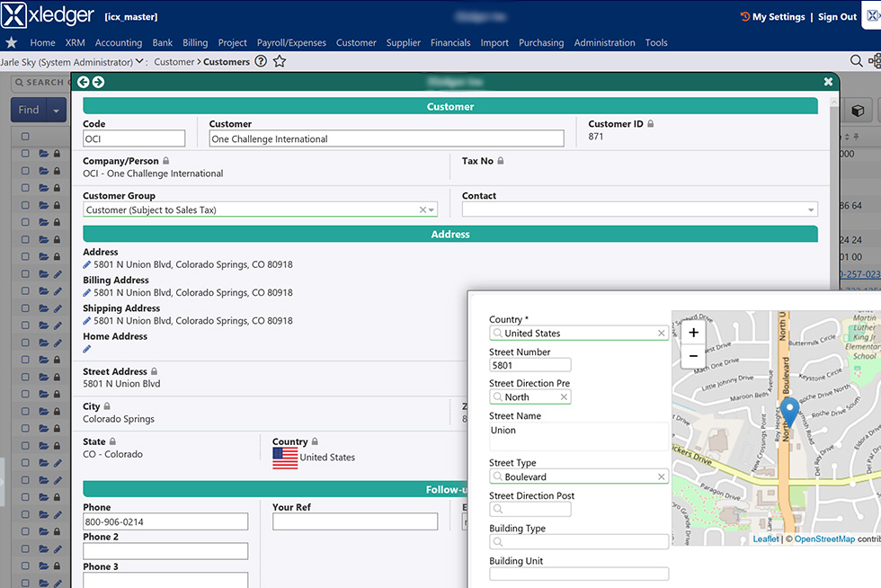The image size is (881, 588).
Task: Open the Purchasing menu
Action: pos(541,43)
